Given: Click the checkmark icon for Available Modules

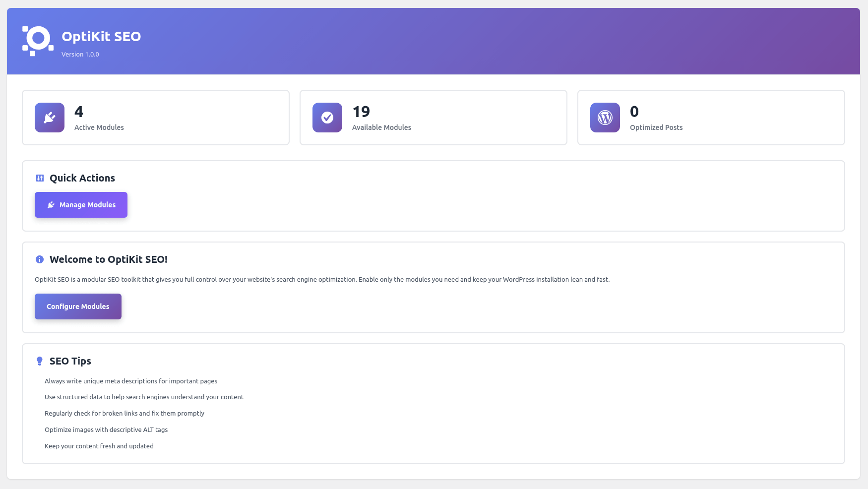Looking at the screenshot, I should click(327, 118).
